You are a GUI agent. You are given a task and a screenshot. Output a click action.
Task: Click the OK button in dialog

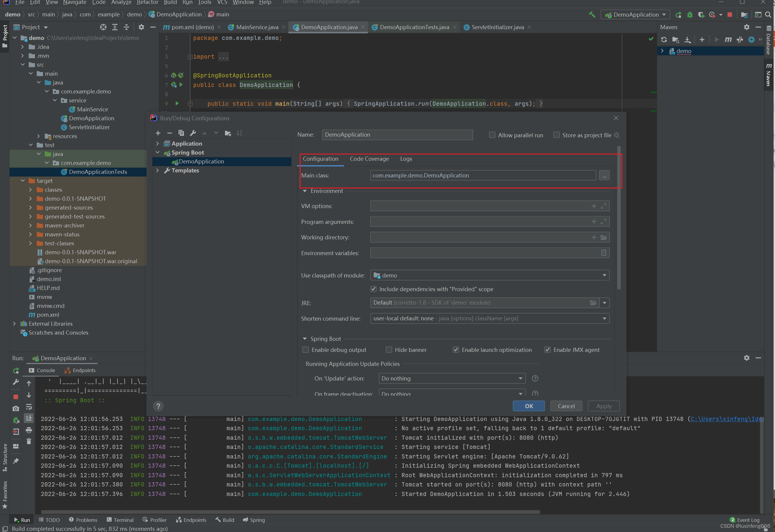pos(529,406)
